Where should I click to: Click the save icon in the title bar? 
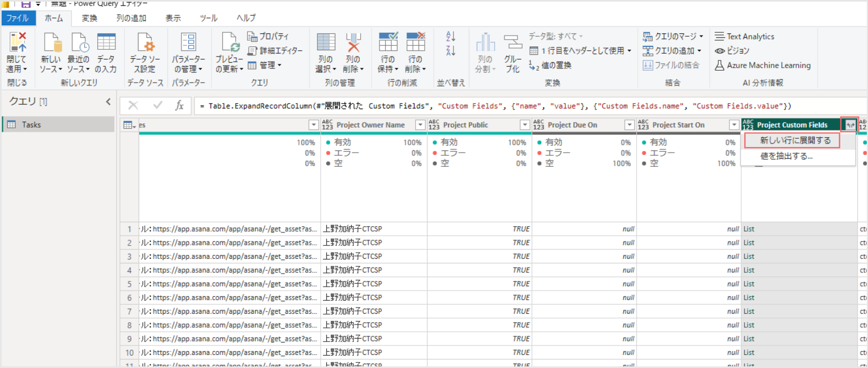pos(26,3)
